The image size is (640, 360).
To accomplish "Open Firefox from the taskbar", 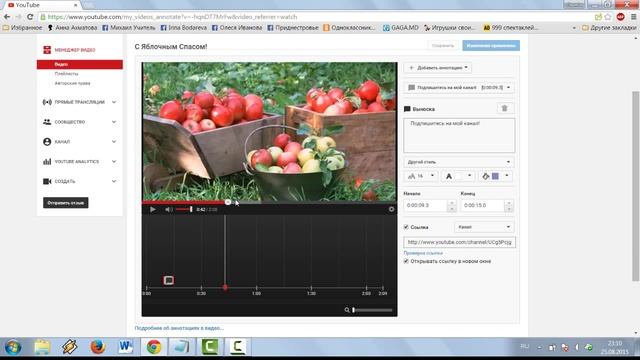I will tap(98, 347).
